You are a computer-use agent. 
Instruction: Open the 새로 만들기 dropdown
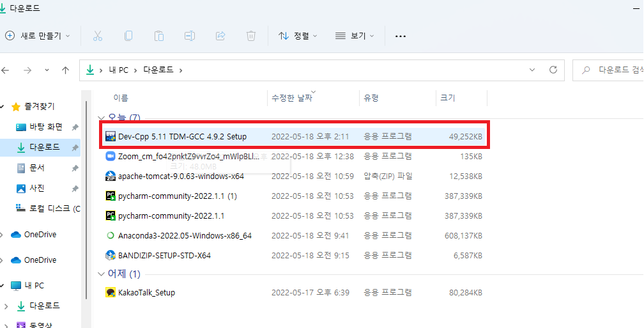[x=37, y=36]
